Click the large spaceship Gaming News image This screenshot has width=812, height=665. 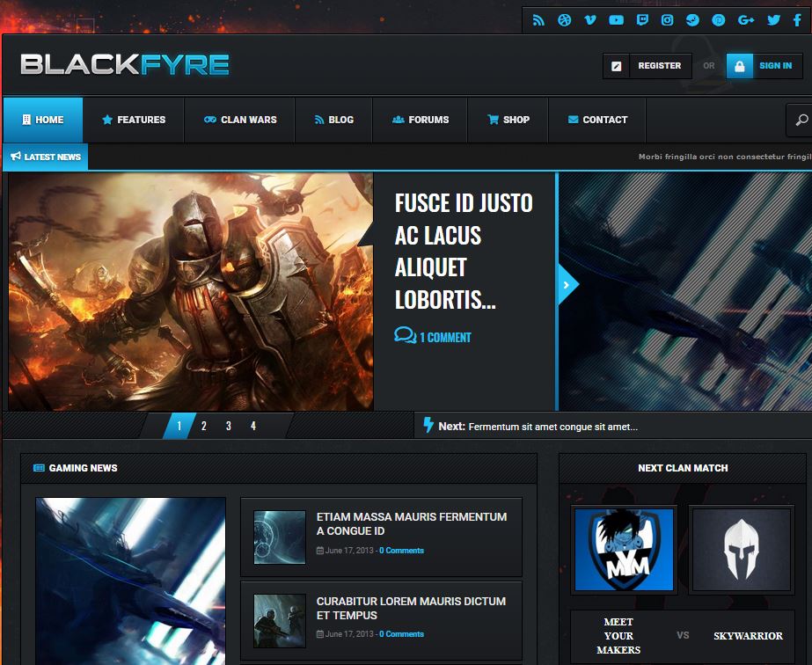(130, 581)
